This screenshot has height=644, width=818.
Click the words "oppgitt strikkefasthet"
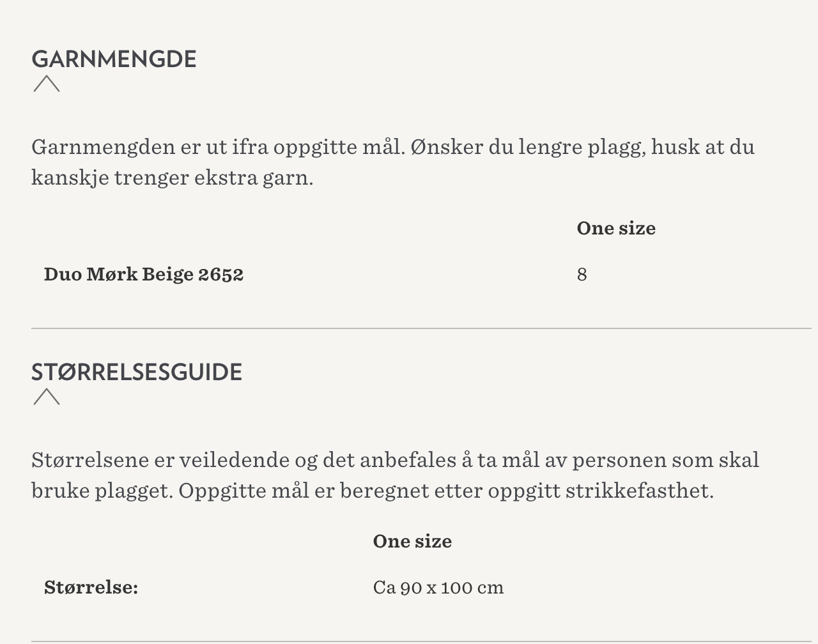(599, 491)
